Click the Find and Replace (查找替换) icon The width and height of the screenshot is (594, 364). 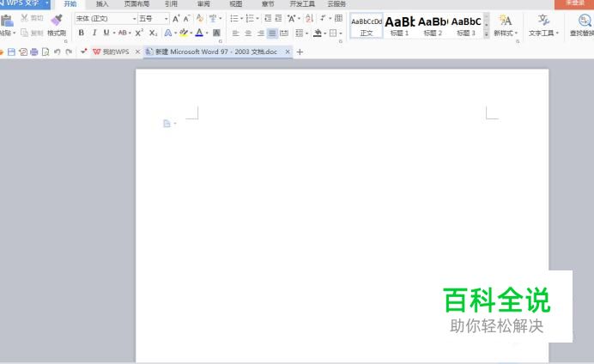point(585,21)
